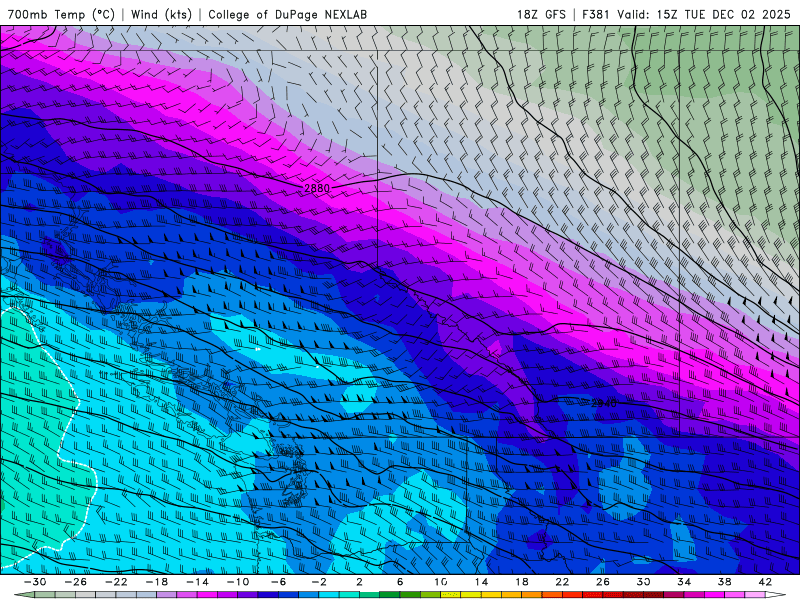Select the '18Z GFS' model run label

point(541,14)
